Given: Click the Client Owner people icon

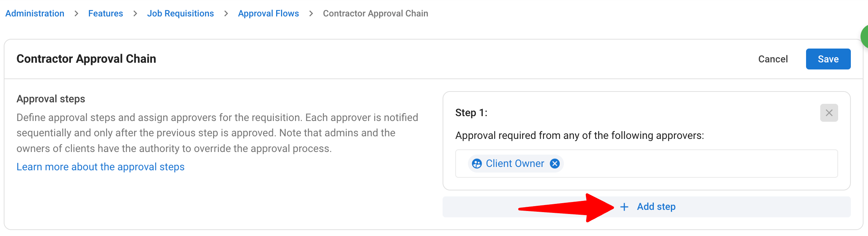Looking at the screenshot, I should pyautogui.click(x=477, y=164).
